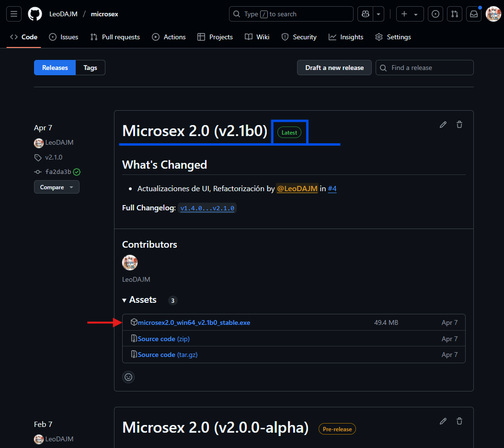Open the Microsex 2.0 (v2.0.0-alpha) release title
The width and height of the screenshot is (504, 448).
tap(216, 427)
